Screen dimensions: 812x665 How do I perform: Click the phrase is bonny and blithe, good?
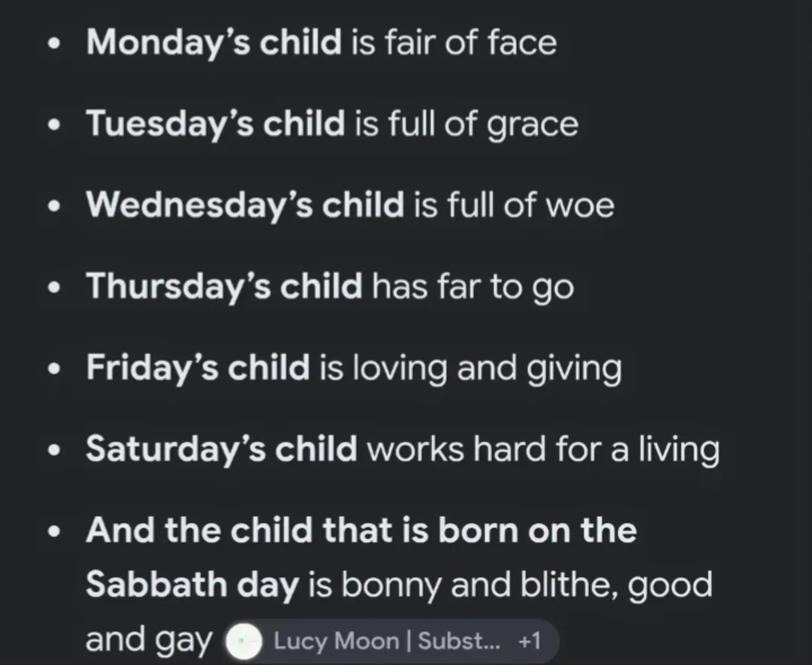[x=510, y=585]
